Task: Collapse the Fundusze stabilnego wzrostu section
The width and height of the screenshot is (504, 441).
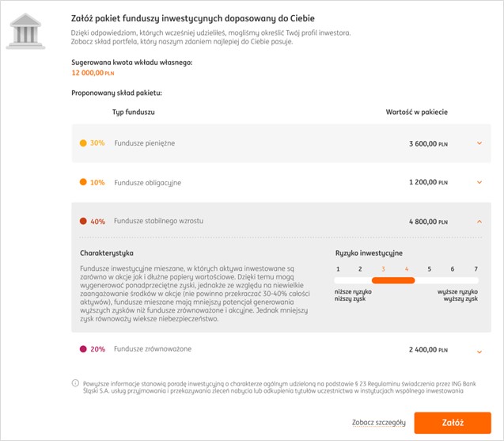Action: 479,222
